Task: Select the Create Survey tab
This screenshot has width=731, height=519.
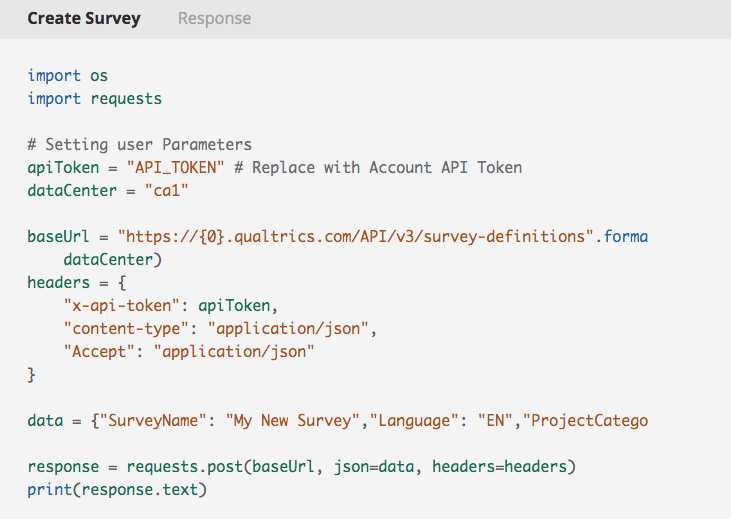Action: click(84, 19)
